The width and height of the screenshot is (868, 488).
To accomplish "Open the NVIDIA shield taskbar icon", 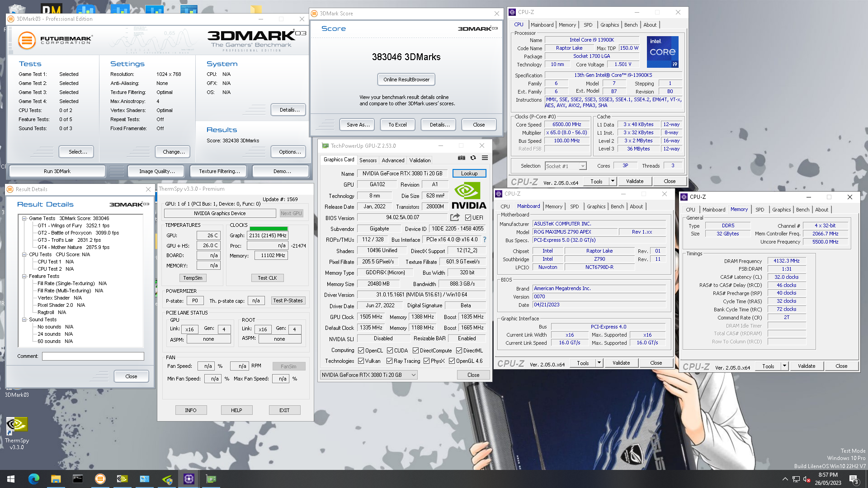I will pos(167,479).
